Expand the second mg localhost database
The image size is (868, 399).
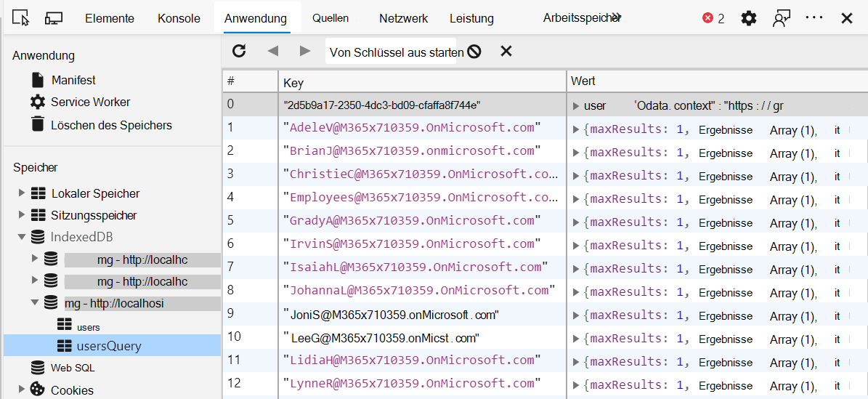click(36, 280)
